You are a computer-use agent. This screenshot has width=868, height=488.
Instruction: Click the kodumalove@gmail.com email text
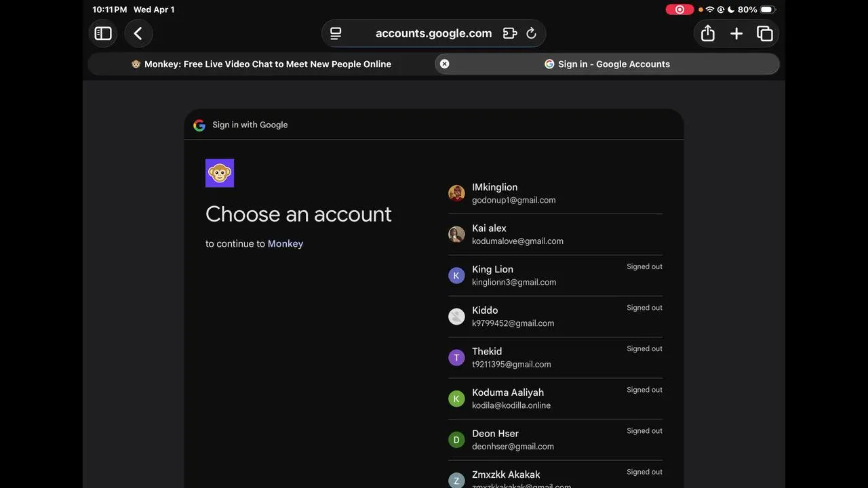click(x=517, y=241)
